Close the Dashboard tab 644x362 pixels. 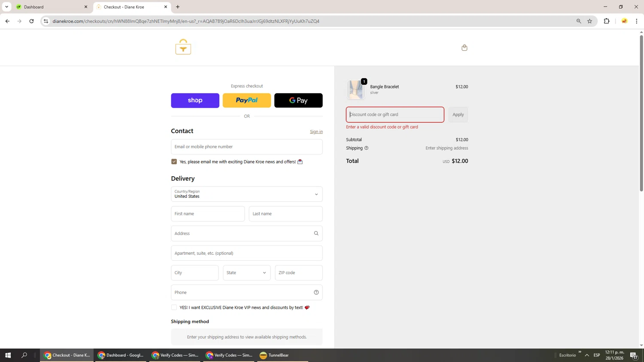(85, 7)
